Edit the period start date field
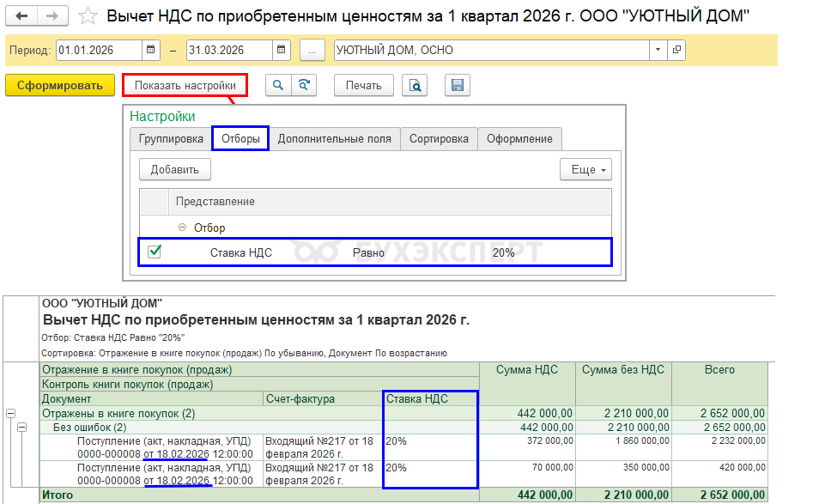Image resolution: width=831 pixels, height=504 pixels. click(99, 51)
